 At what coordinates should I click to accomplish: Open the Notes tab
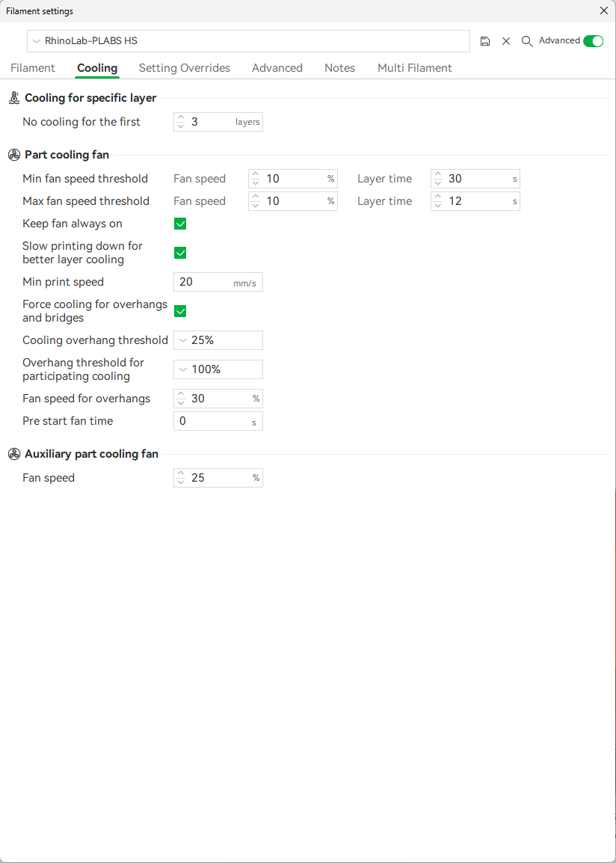click(x=339, y=68)
